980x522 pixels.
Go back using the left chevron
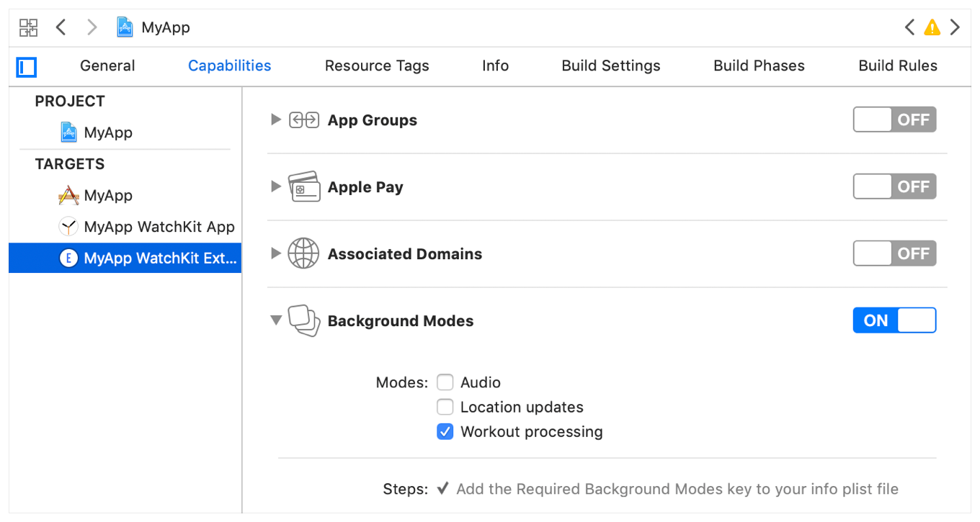(61, 28)
